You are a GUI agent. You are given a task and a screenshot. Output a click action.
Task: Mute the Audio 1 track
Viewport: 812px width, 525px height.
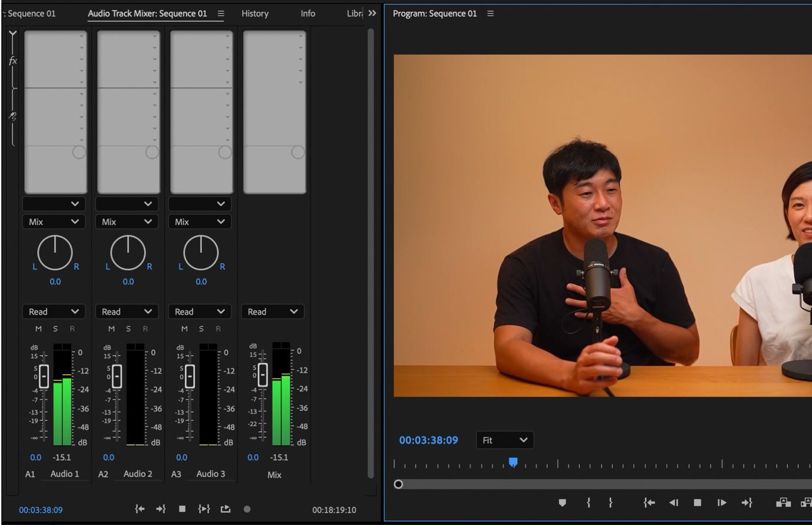pyautogui.click(x=38, y=328)
